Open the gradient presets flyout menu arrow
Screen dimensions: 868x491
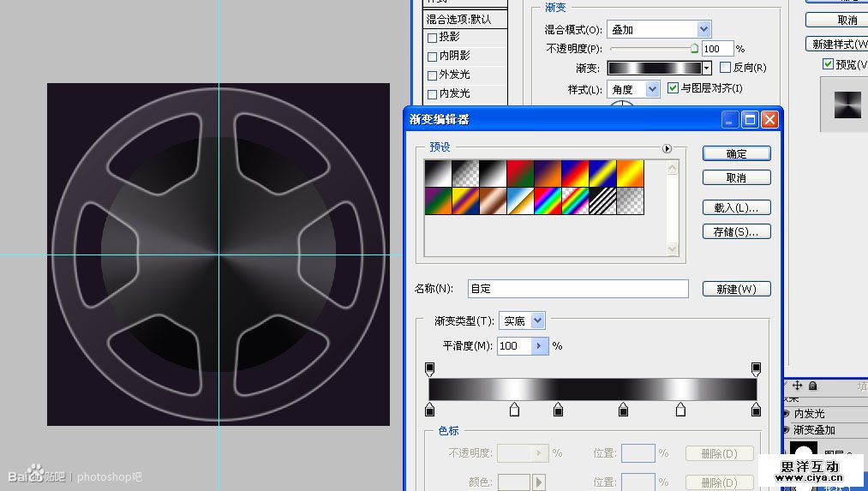[x=667, y=148]
